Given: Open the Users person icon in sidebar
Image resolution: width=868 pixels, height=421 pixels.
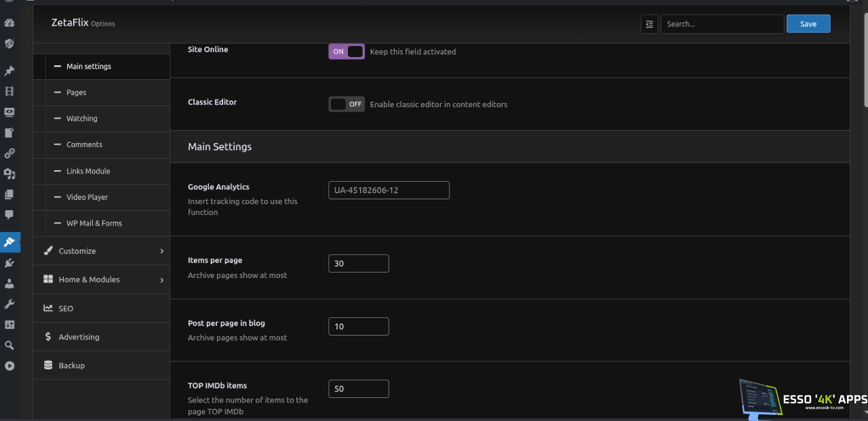Looking at the screenshot, I should click(x=9, y=283).
